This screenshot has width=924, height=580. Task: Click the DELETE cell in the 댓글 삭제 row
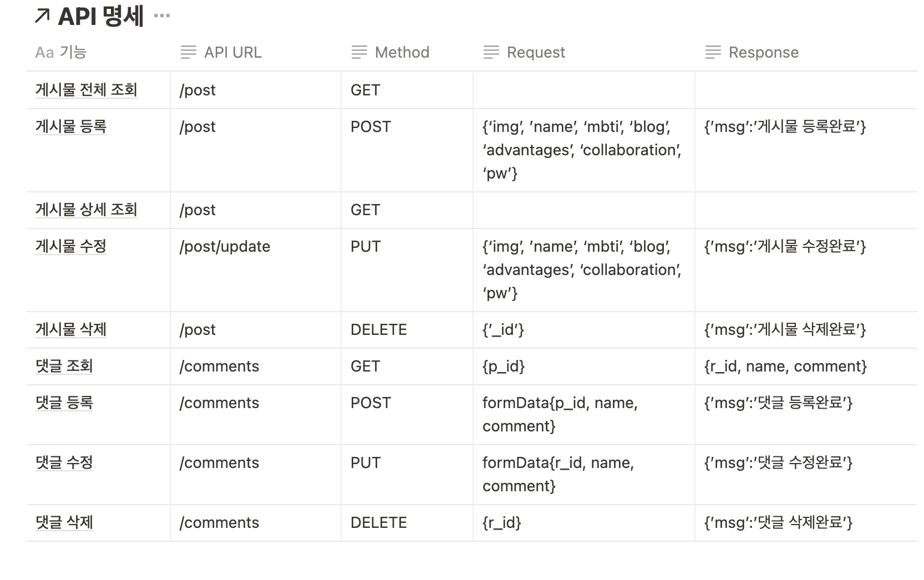click(378, 522)
